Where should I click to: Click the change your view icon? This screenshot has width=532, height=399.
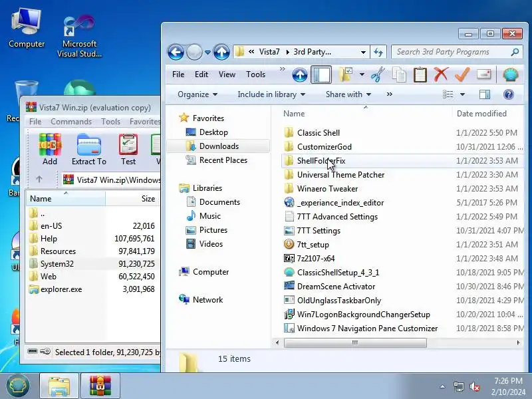point(448,94)
